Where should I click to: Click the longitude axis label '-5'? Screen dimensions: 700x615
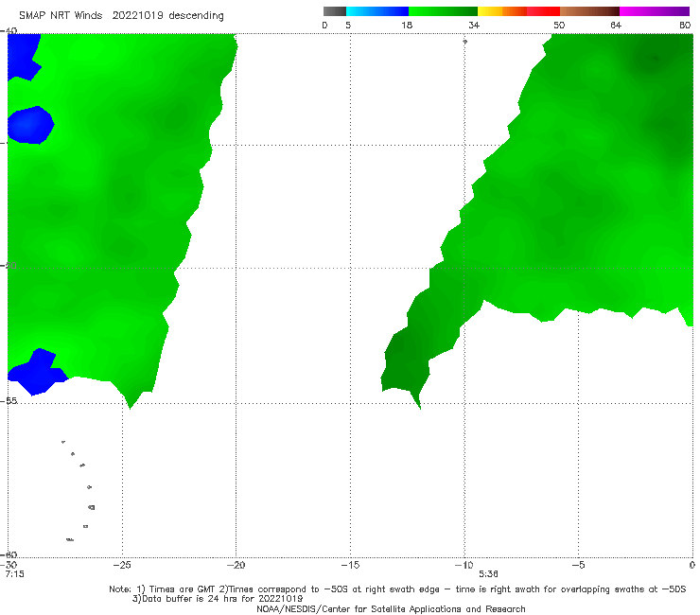[x=578, y=565]
